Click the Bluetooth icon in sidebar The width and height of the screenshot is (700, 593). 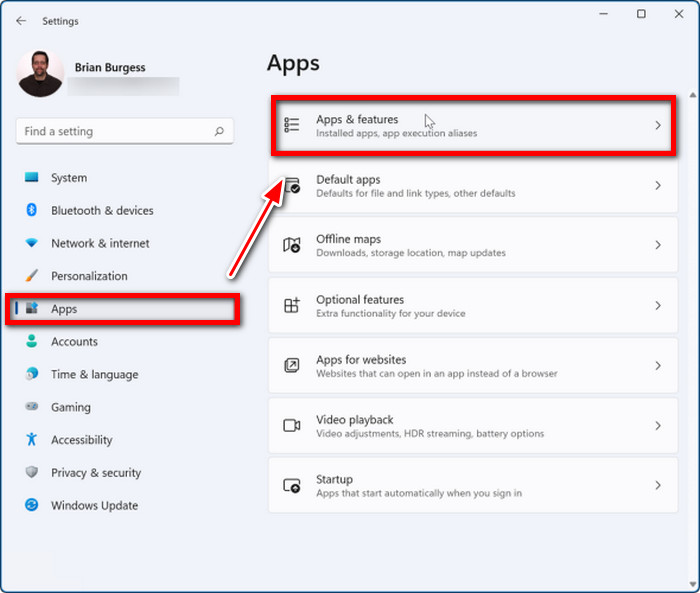tap(32, 210)
